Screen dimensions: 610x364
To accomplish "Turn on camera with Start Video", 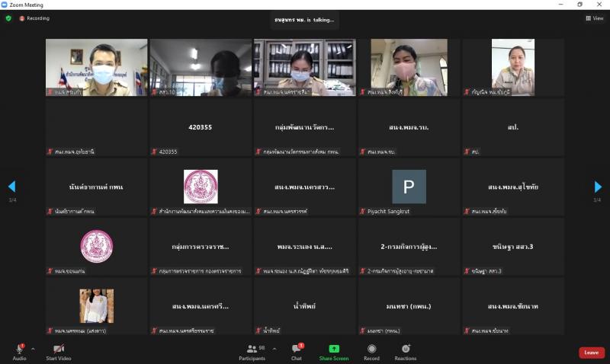I will (59, 353).
